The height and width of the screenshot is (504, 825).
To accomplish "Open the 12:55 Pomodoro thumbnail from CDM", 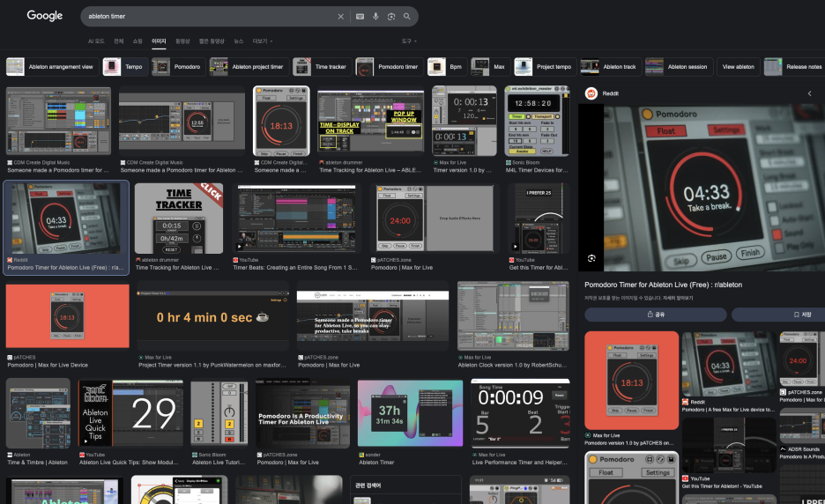I will tap(182, 122).
